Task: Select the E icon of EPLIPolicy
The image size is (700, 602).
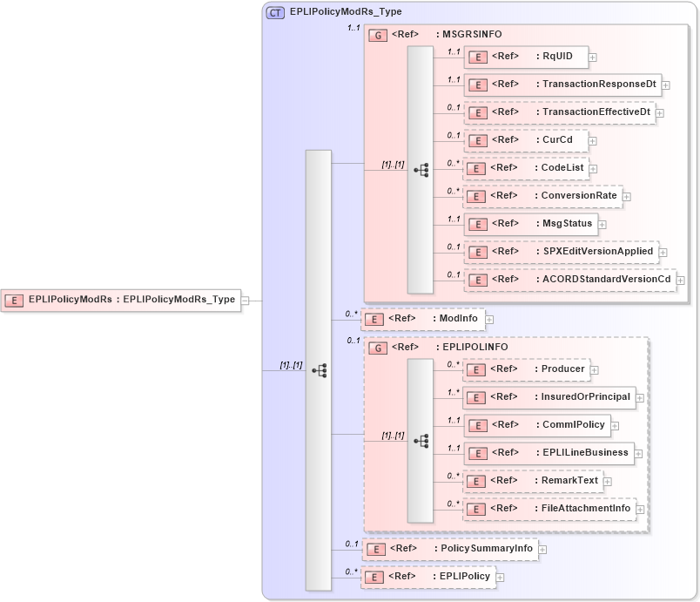Action: pos(374,577)
